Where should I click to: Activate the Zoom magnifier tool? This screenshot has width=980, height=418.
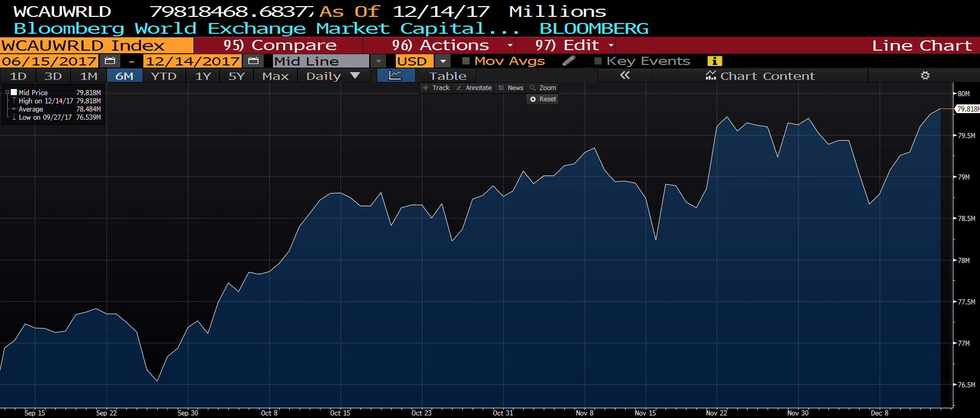click(x=543, y=88)
